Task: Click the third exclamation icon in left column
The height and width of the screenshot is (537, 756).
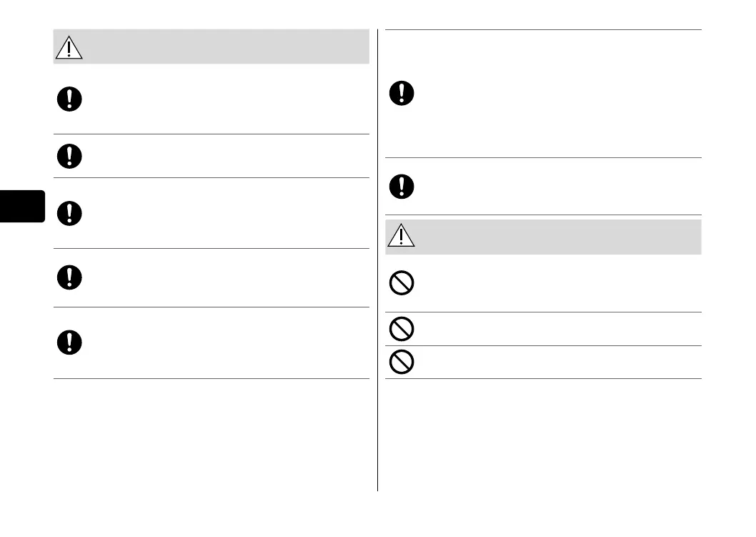Action: pos(69,212)
